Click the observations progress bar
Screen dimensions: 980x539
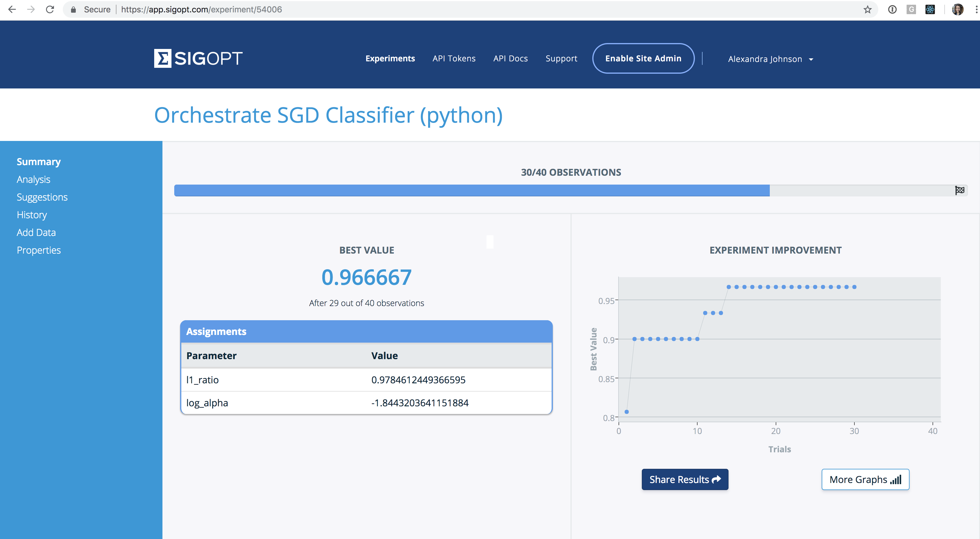point(472,190)
